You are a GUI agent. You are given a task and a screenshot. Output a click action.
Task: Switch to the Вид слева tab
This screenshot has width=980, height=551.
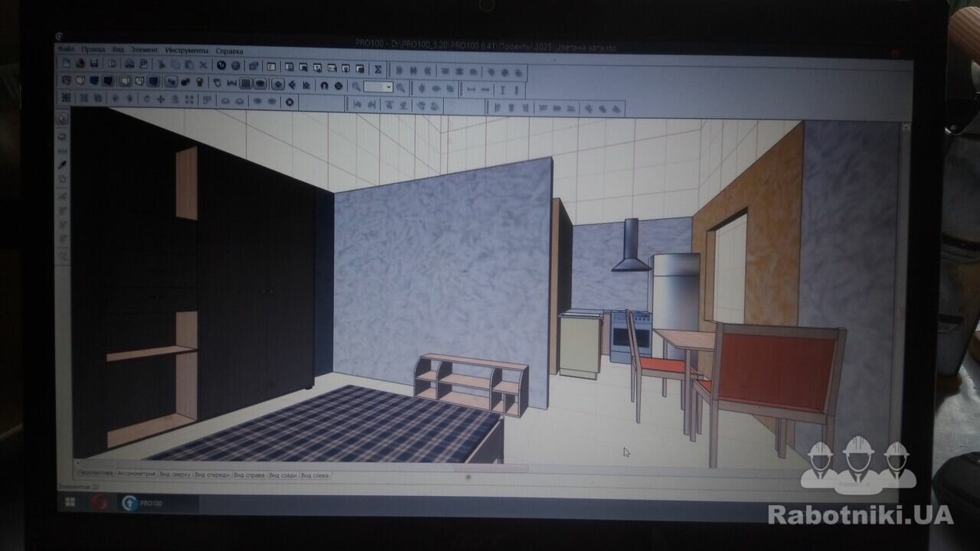point(315,475)
